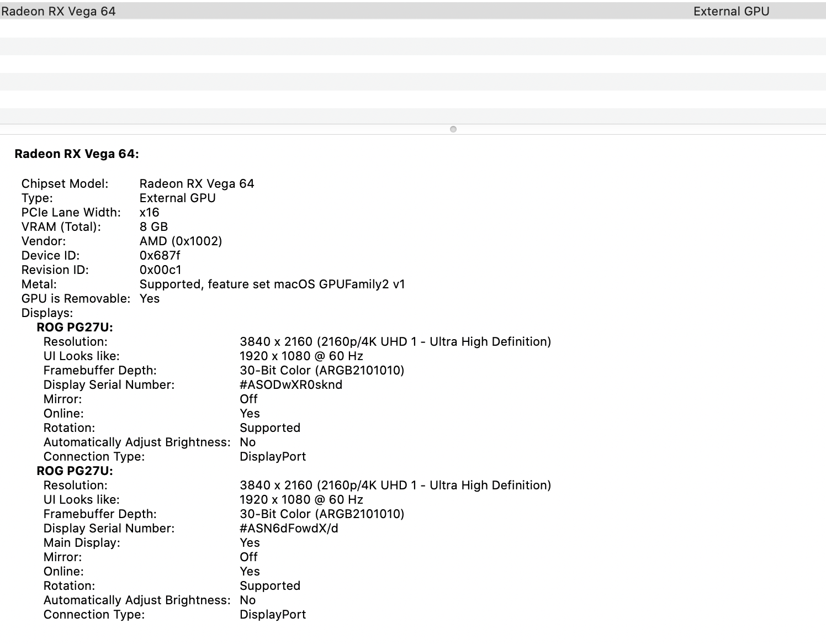Click the 'AMD (0x1002)' vendor value
The width and height of the screenshot is (826, 644).
pos(181,241)
